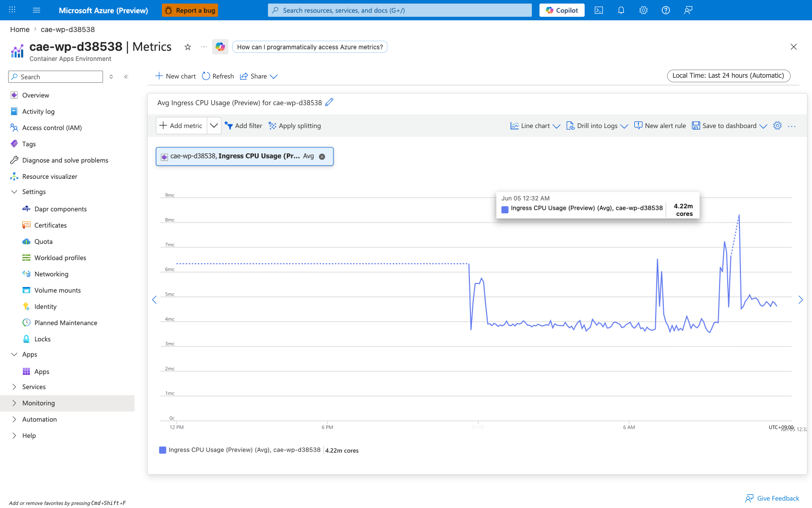The width and height of the screenshot is (812, 508).
Task: Go to Home breadcrumb
Action: pyautogui.click(x=20, y=29)
